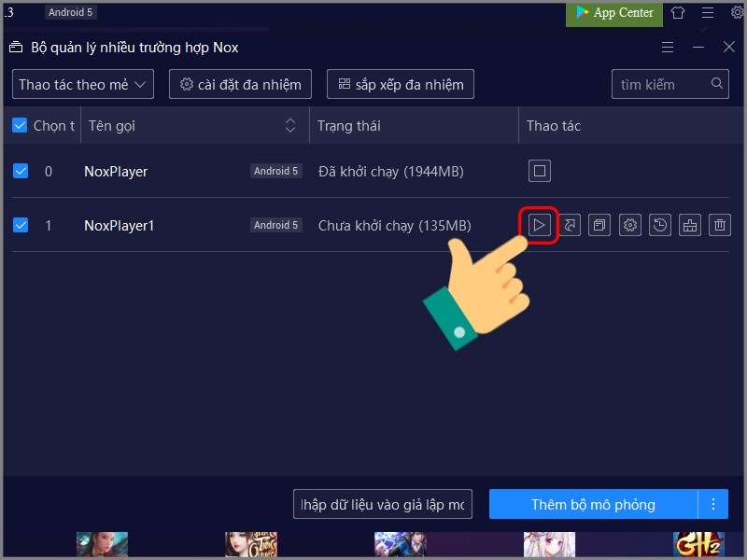Clean up NoxPlayer1 instance data
This screenshot has height=560, width=747.
(x=689, y=225)
